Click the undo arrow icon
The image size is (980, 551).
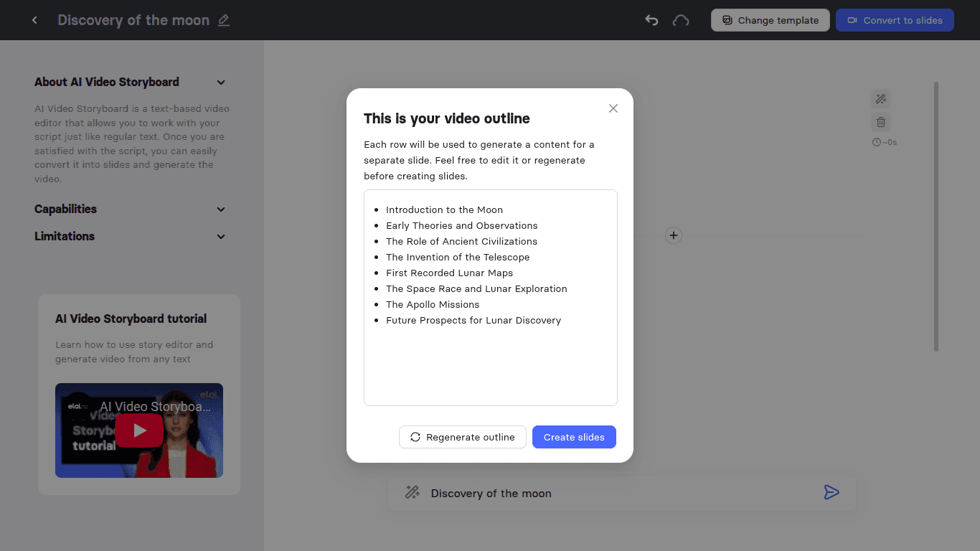pyautogui.click(x=651, y=20)
